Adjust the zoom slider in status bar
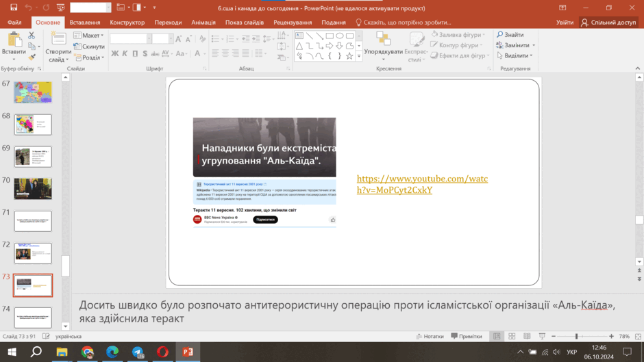The height and width of the screenshot is (362, 644). tap(577, 336)
